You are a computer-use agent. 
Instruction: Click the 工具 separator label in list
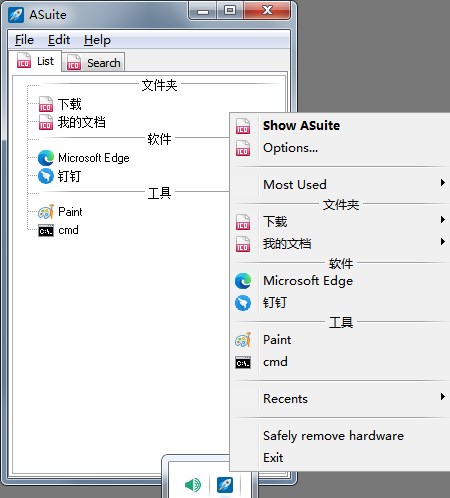click(159, 193)
